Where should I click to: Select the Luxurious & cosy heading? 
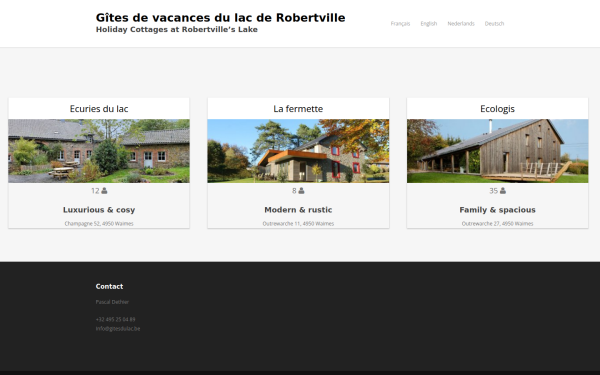click(x=99, y=210)
